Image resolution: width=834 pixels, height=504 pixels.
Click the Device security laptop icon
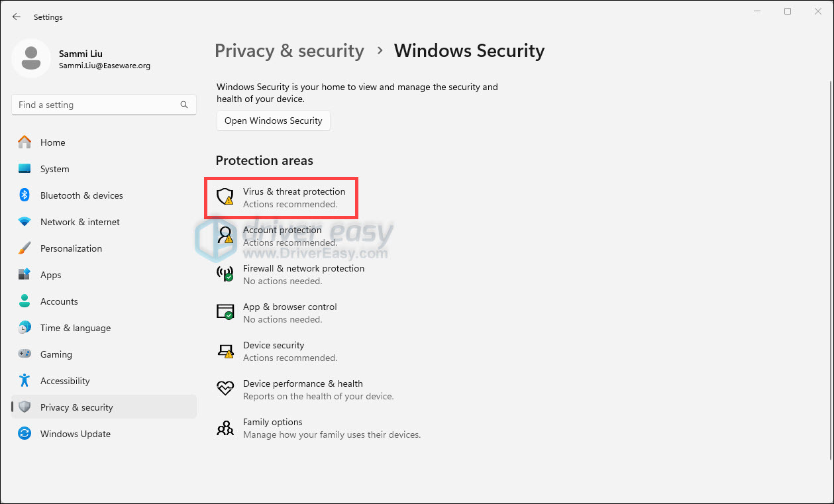(226, 350)
